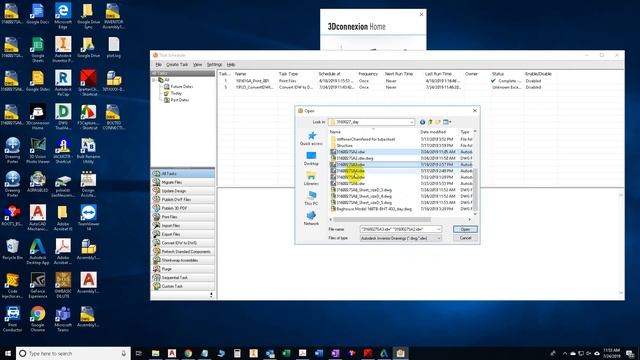Viewport: 640px width, 360px height.
Task: Open Libraries in Open dialog sidebar
Action: pos(311,178)
